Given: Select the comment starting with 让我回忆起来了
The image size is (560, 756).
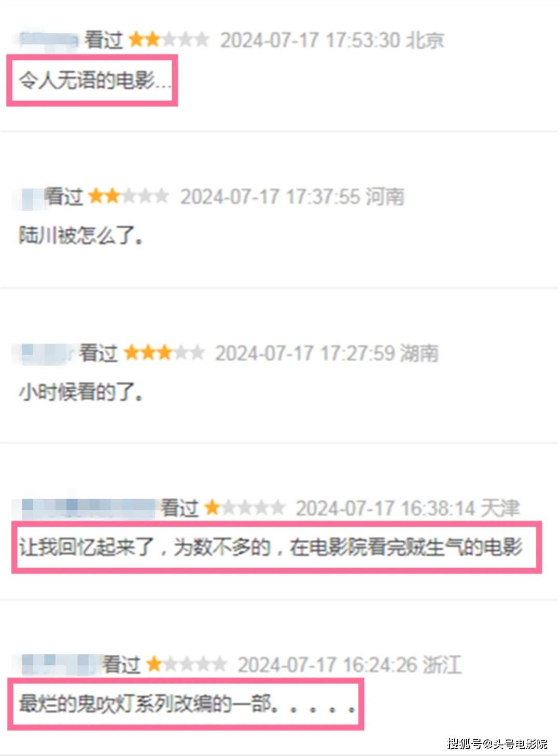Looking at the screenshot, I should click(271, 547).
